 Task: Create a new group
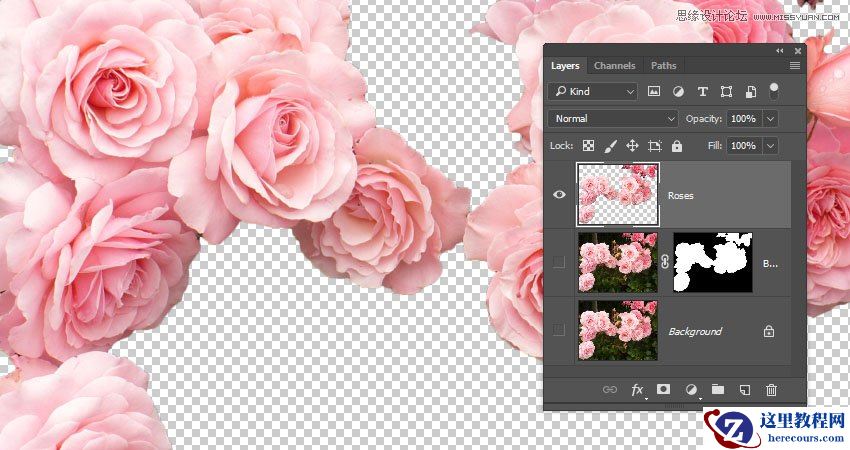718,389
